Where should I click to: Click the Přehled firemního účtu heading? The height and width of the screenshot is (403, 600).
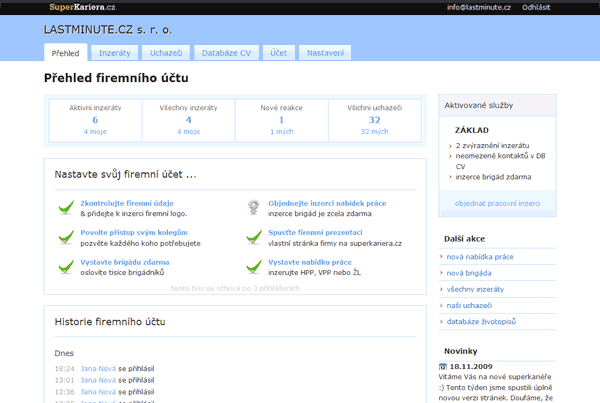point(116,78)
